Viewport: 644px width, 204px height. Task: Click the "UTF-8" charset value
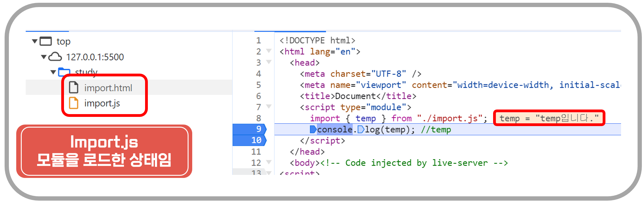tap(389, 74)
